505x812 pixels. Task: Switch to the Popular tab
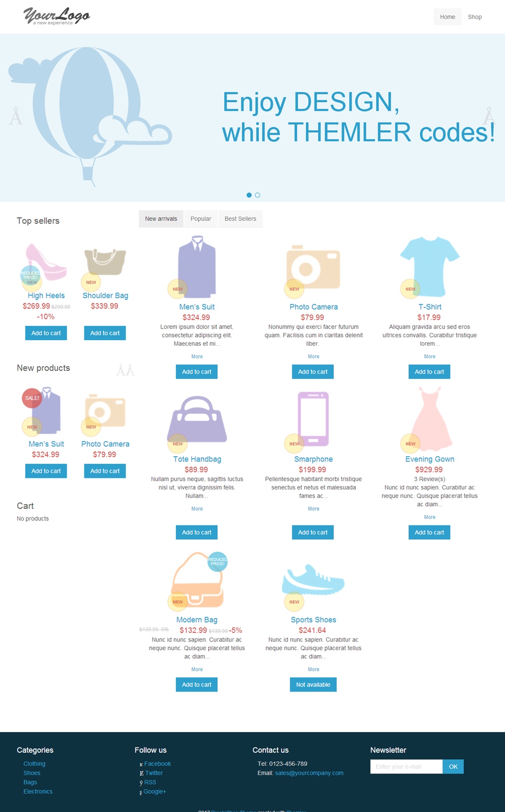(x=200, y=219)
